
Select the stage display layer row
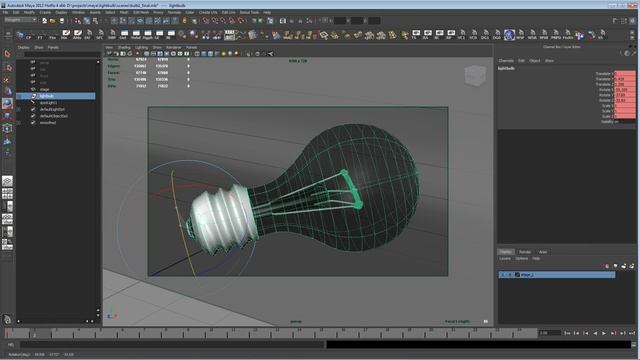click(x=557, y=275)
